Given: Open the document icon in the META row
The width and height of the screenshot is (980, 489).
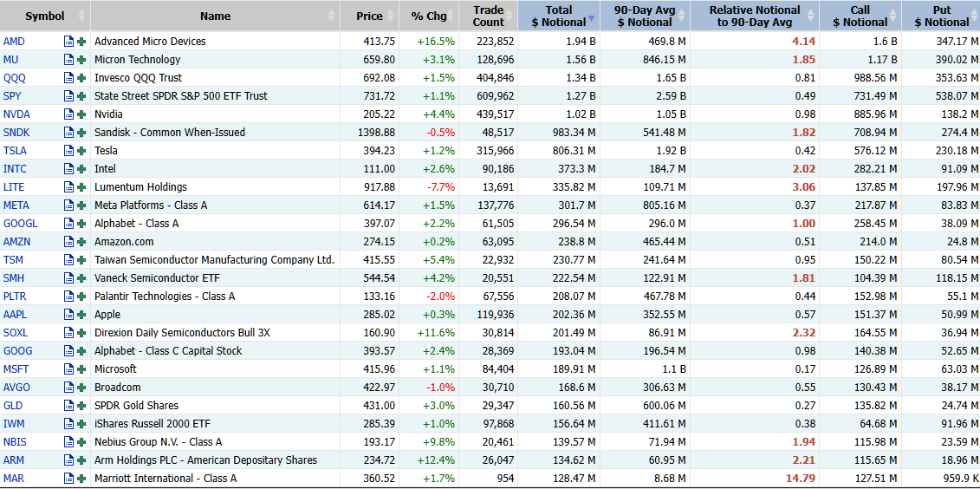Looking at the screenshot, I should point(68,205).
